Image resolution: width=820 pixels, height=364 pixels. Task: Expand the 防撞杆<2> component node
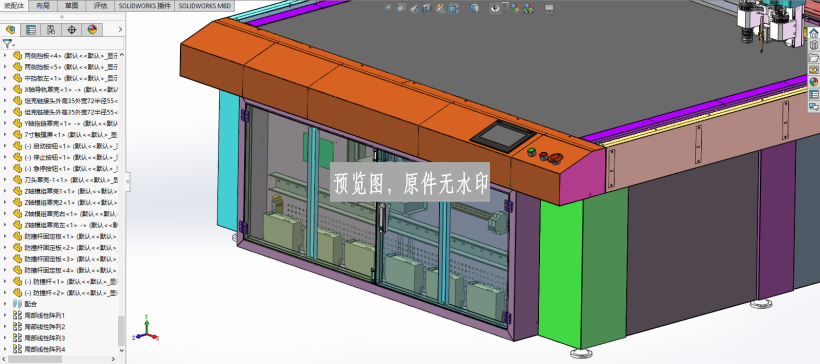click(5, 293)
